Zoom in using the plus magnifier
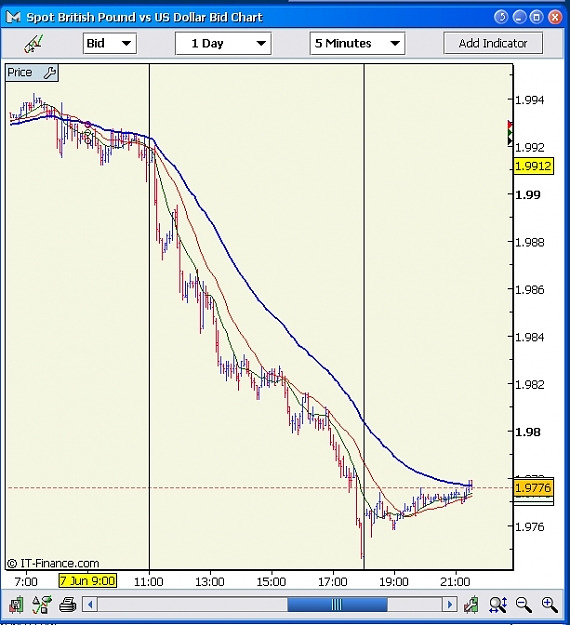The height and width of the screenshot is (625, 570). [549, 605]
